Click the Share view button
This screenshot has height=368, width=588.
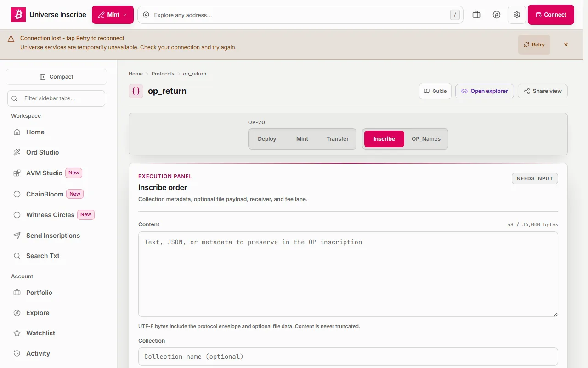point(543,91)
